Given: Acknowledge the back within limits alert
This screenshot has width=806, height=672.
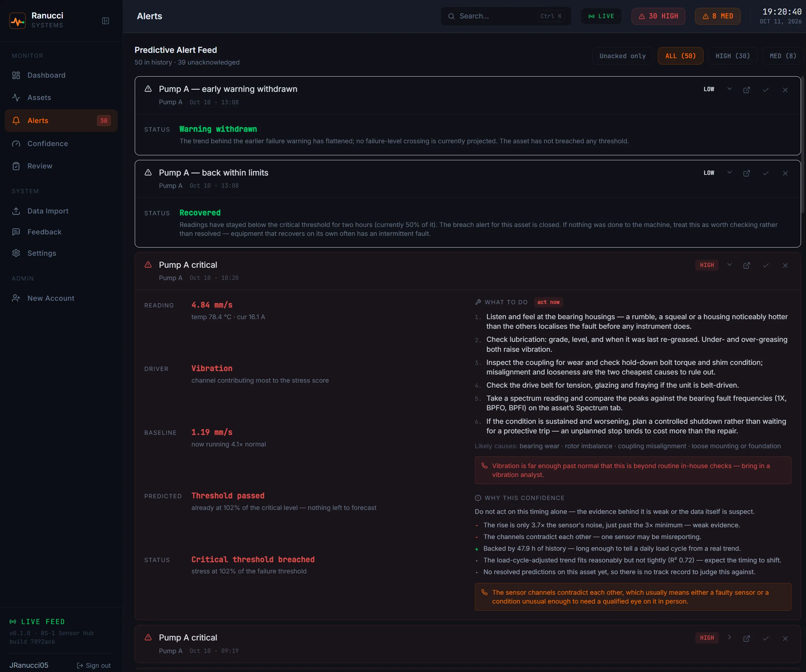Looking at the screenshot, I should click(x=766, y=173).
